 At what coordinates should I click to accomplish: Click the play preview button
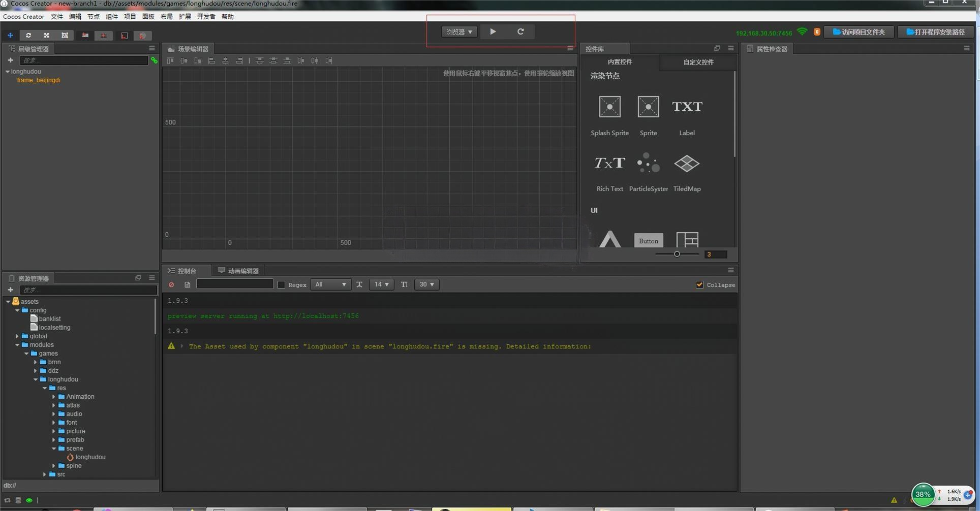point(493,31)
